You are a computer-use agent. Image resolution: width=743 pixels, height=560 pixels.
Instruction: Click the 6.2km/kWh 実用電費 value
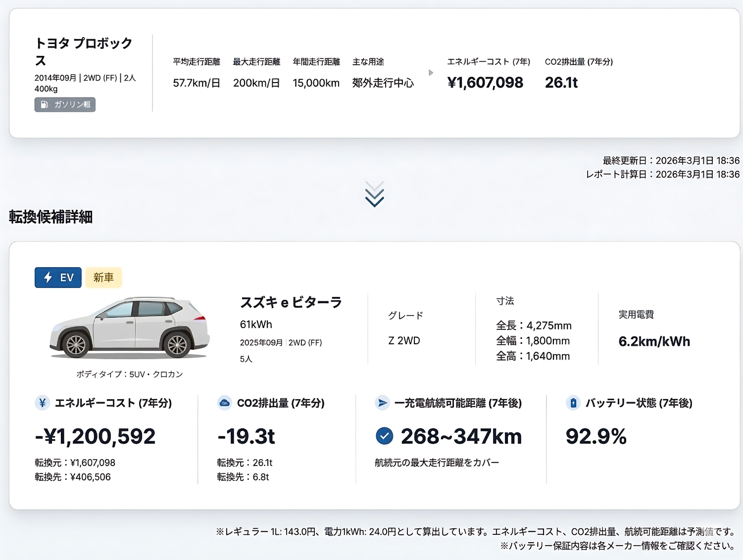point(654,341)
